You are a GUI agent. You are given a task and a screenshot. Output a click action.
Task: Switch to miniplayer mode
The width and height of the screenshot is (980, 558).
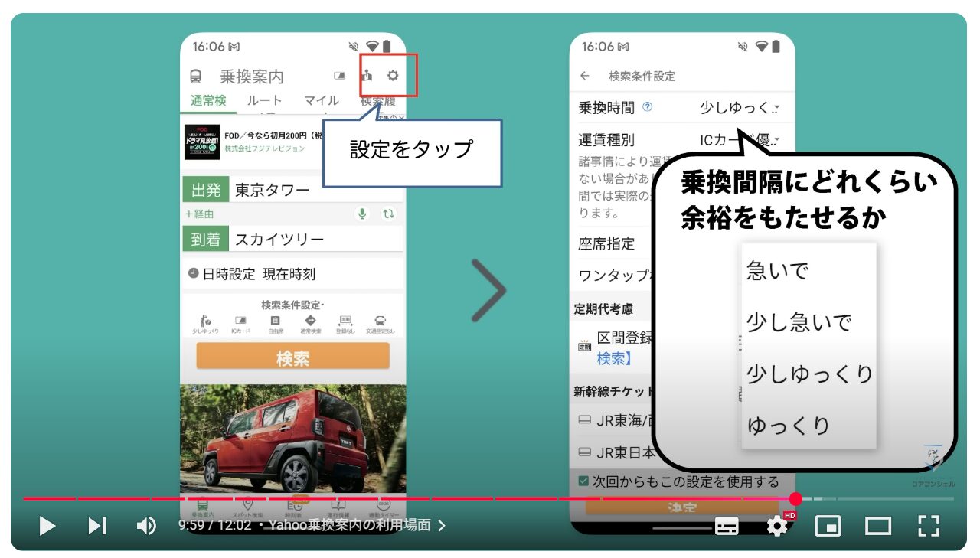[x=828, y=526]
